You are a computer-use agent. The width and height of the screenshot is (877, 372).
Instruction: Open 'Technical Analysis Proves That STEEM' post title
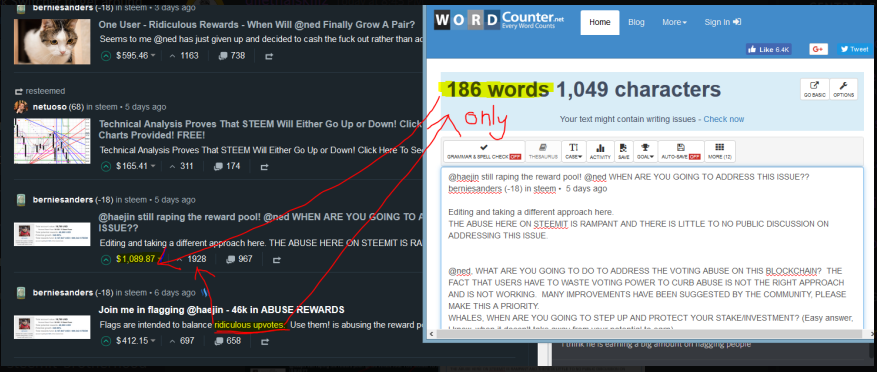point(260,129)
